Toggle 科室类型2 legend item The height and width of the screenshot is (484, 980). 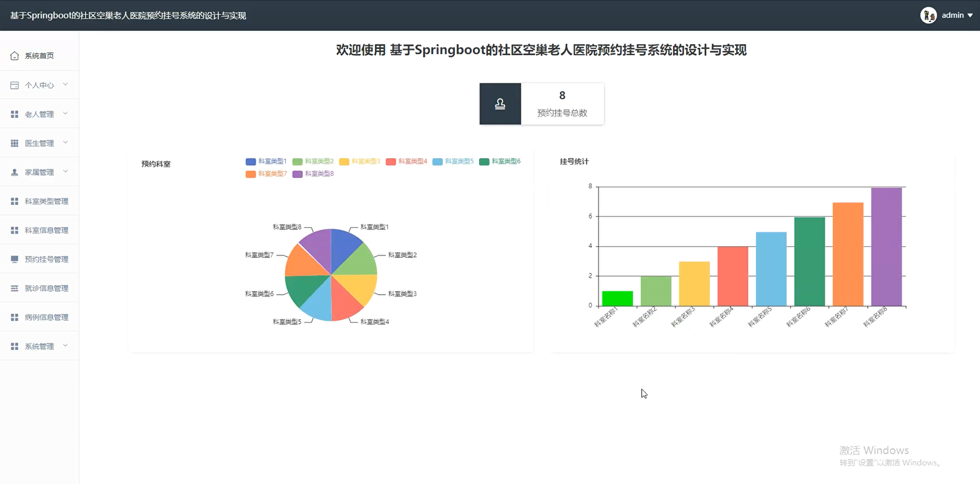click(x=313, y=161)
